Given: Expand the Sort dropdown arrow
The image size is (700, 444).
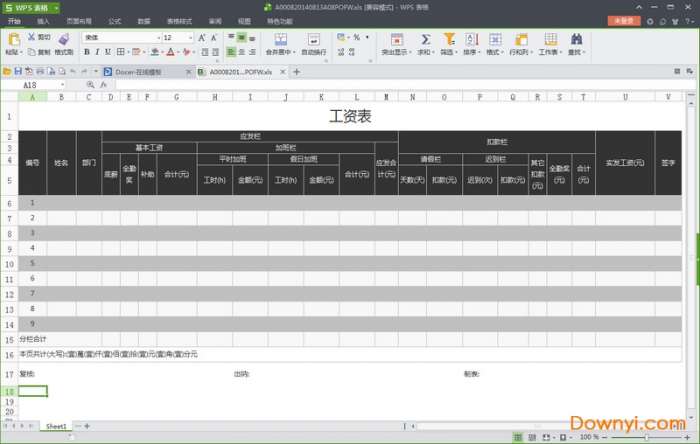Looking at the screenshot, I should tap(479, 52).
